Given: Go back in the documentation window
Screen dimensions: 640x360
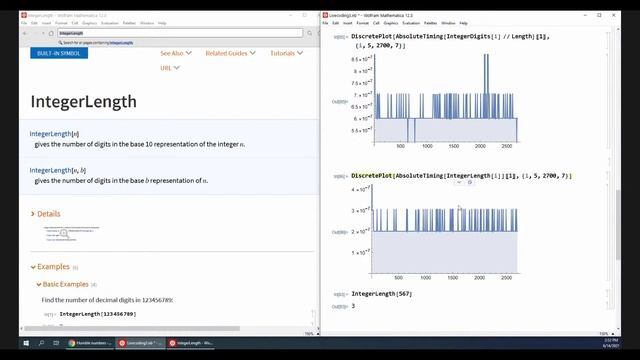Looking at the screenshot, I should click(25, 33).
